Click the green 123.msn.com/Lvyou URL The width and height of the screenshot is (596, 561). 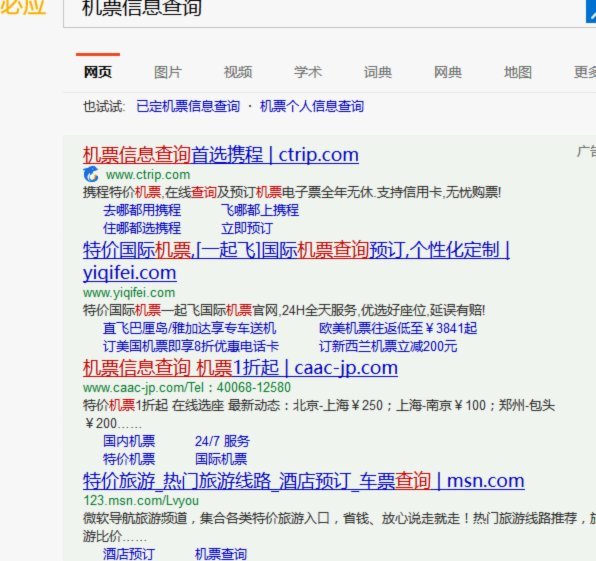coord(141,501)
